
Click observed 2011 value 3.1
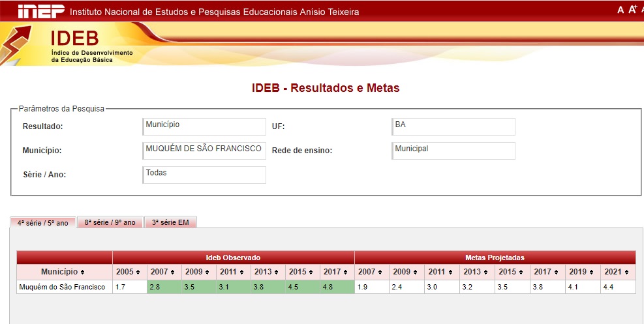tap(224, 287)
